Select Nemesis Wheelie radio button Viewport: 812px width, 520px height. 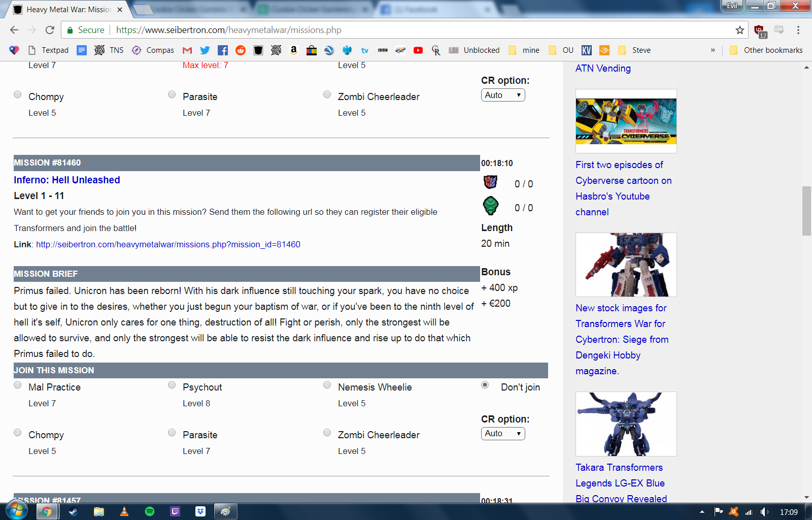[327, 385]
